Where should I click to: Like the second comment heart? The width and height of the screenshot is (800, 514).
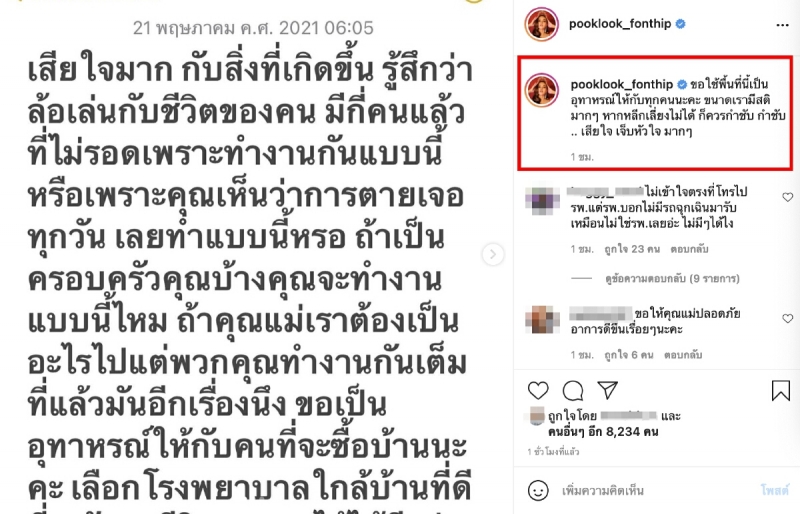tap(788, 319)
